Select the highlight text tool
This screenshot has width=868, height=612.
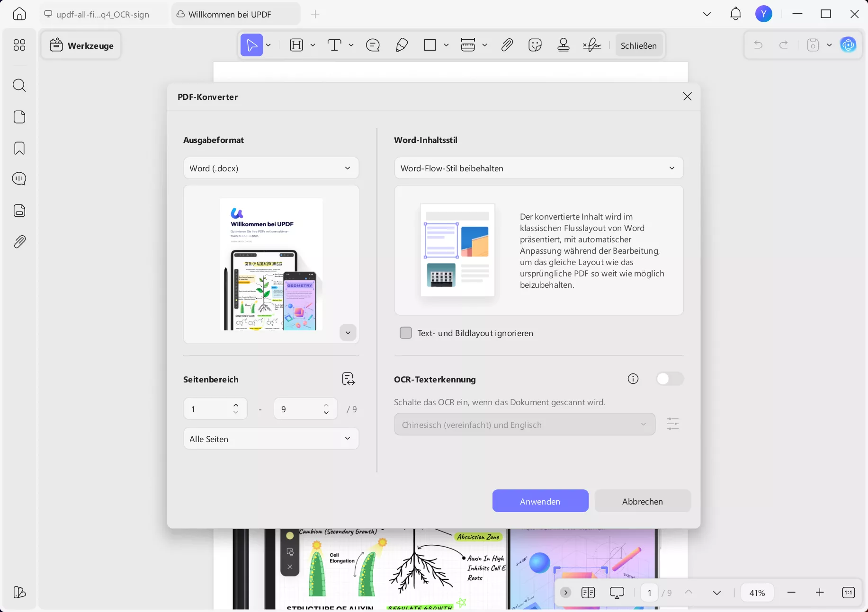[296, 45]
